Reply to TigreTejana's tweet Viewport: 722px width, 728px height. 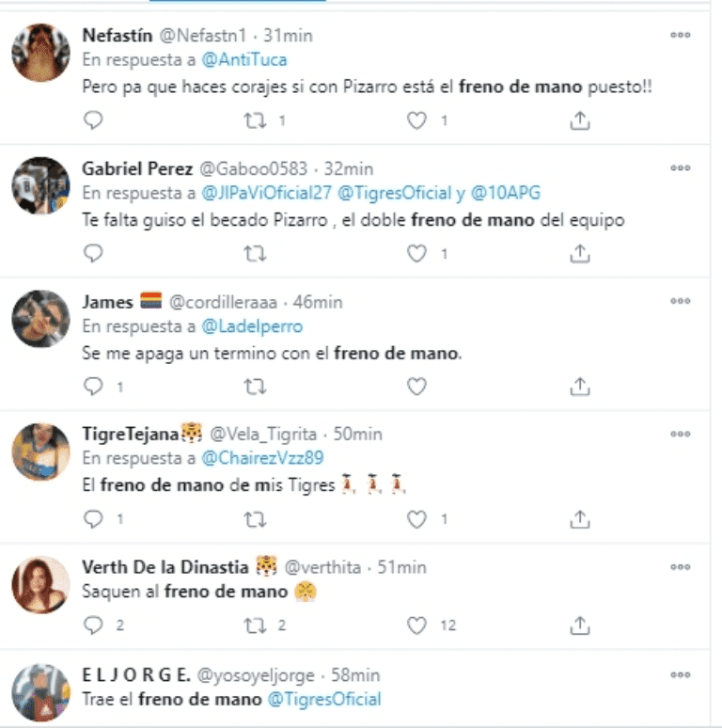(x=93, y=518)
